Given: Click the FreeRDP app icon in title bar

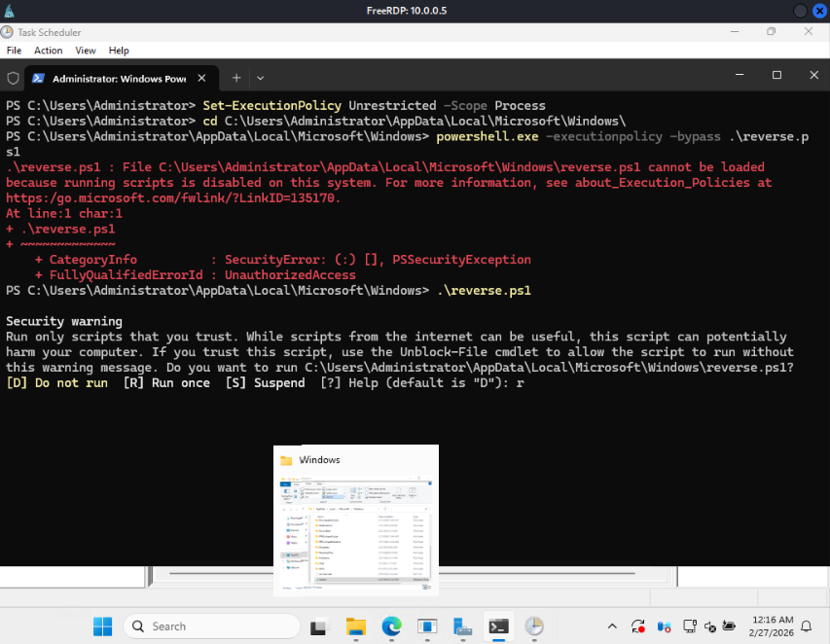Looking at the screenshot, I should coord(9,11).
